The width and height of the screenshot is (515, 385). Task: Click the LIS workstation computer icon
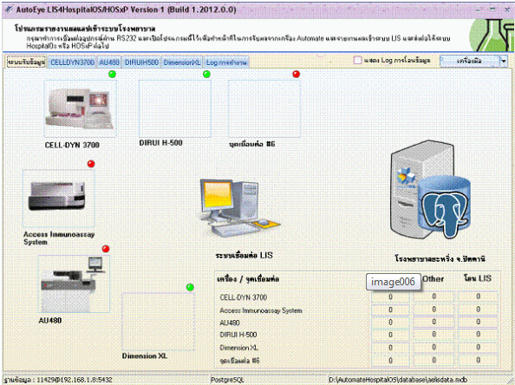pos(240,208)
